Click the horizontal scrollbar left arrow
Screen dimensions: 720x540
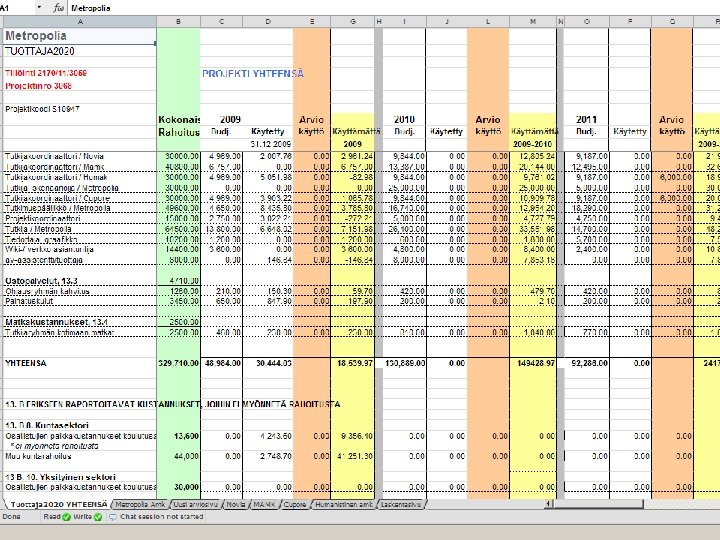[x=548, y=504]
